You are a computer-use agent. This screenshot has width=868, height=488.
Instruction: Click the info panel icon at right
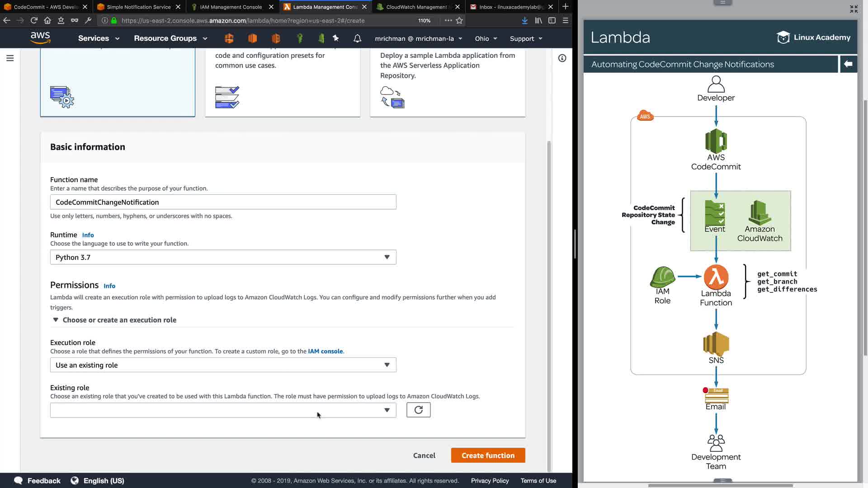(562, 58)
